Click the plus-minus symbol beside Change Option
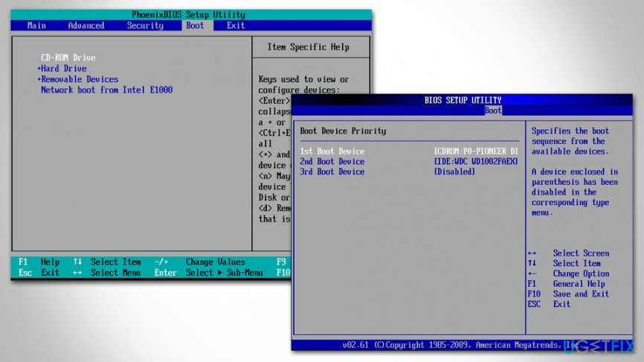 [x=532, y=274]
